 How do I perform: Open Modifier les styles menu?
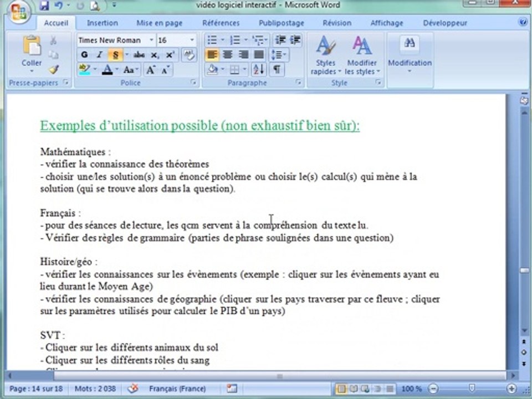click(362, 55)
